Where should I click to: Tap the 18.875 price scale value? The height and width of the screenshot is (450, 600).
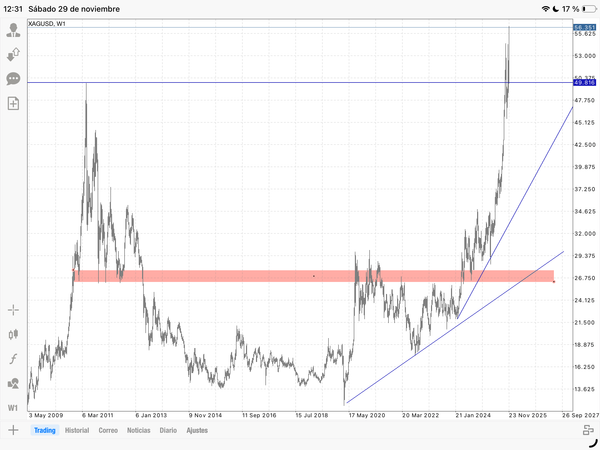point(585,345)
